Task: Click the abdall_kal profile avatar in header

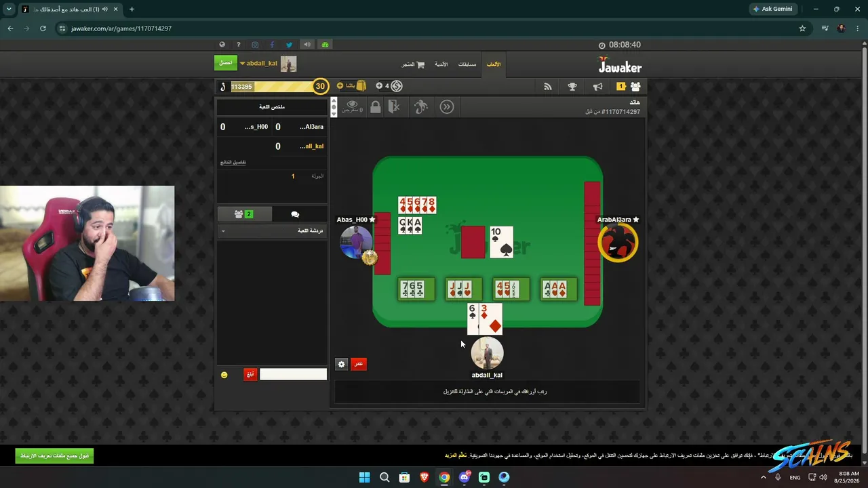Action: click(289, 64)
